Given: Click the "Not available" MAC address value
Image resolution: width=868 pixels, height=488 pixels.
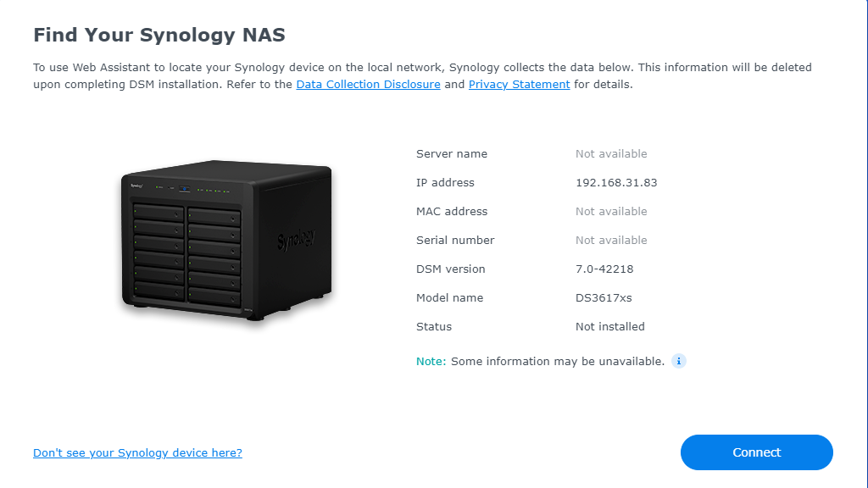Looking at the screenshot, I should pyautogui.click(x=610, y=212).
